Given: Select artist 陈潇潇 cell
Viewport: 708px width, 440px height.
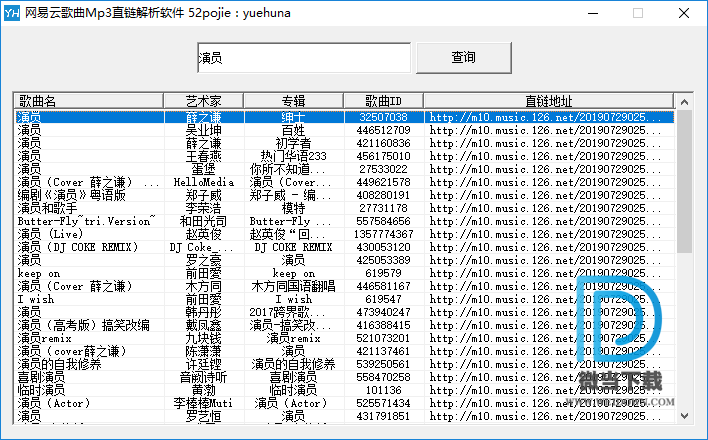Looking at the screenshot, I should tap(204, 351).
